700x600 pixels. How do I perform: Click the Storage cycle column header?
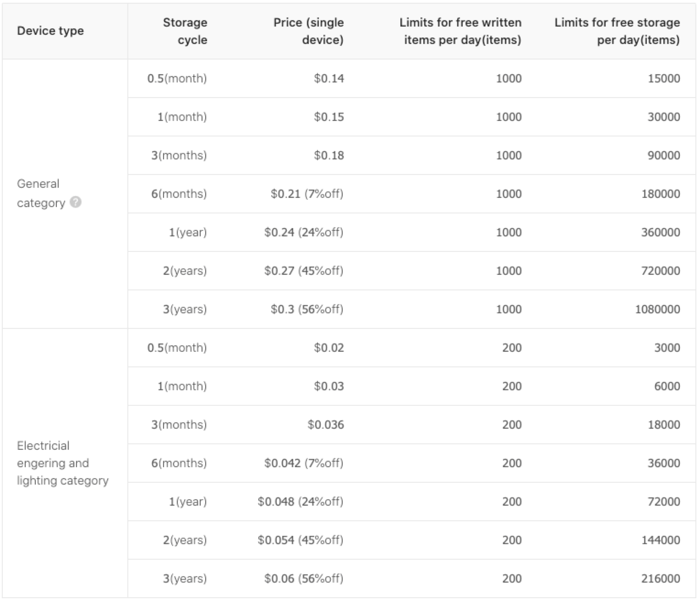[185, 31]
